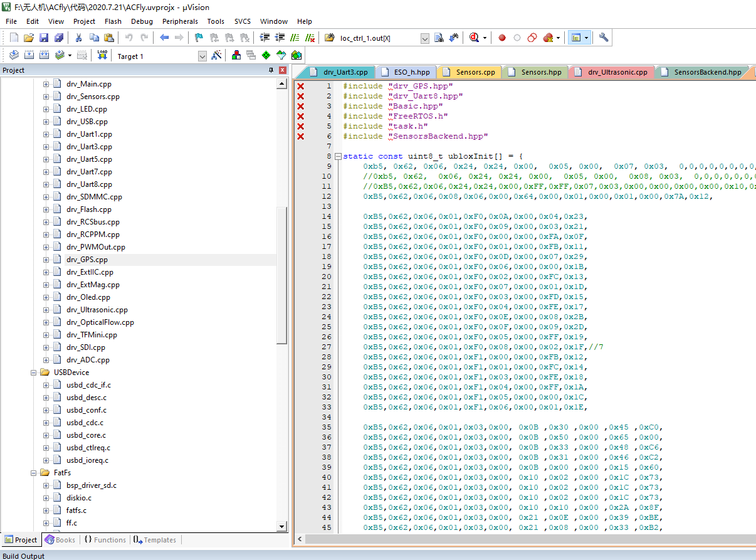The height and width of the screenshot is (560, 756).
Task: Open the Flash menu
Action: 113,21
